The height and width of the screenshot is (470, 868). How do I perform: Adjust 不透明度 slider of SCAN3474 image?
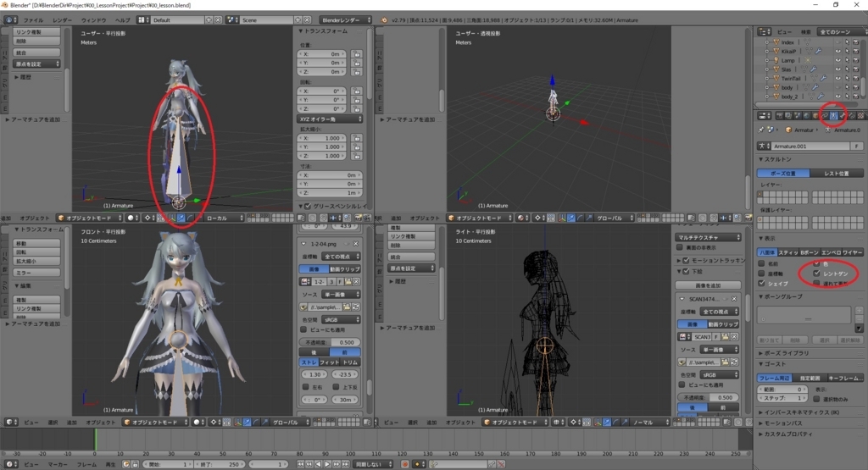[x=708, y=397]
